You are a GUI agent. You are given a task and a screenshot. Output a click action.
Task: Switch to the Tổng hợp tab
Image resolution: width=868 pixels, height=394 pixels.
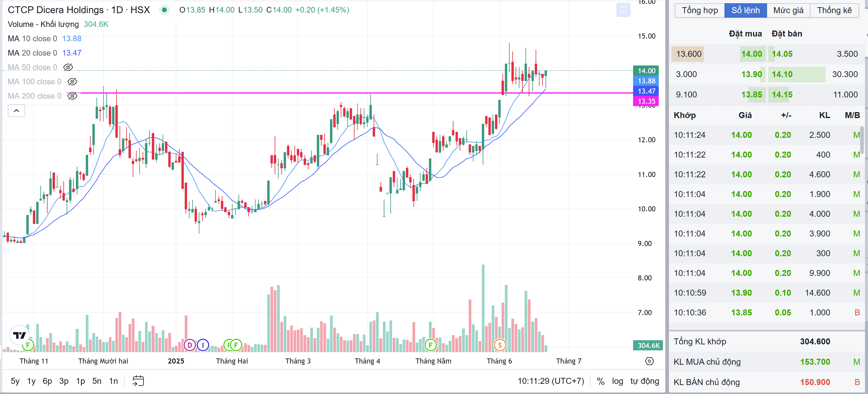699,10
